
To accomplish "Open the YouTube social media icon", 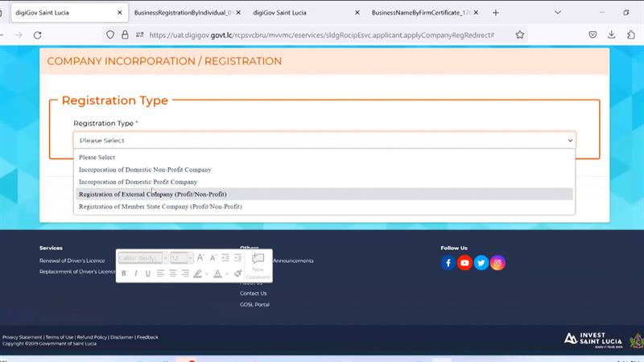I will pos(464,263).
